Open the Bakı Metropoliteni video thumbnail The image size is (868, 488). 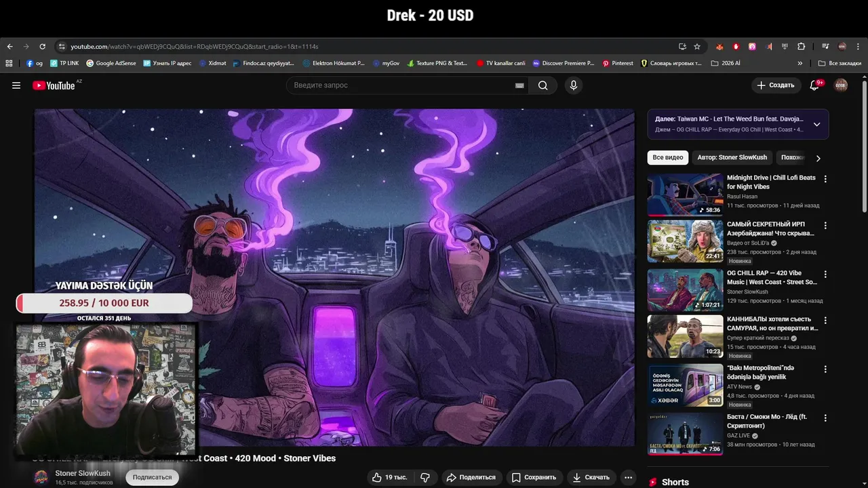click(685, 386)
